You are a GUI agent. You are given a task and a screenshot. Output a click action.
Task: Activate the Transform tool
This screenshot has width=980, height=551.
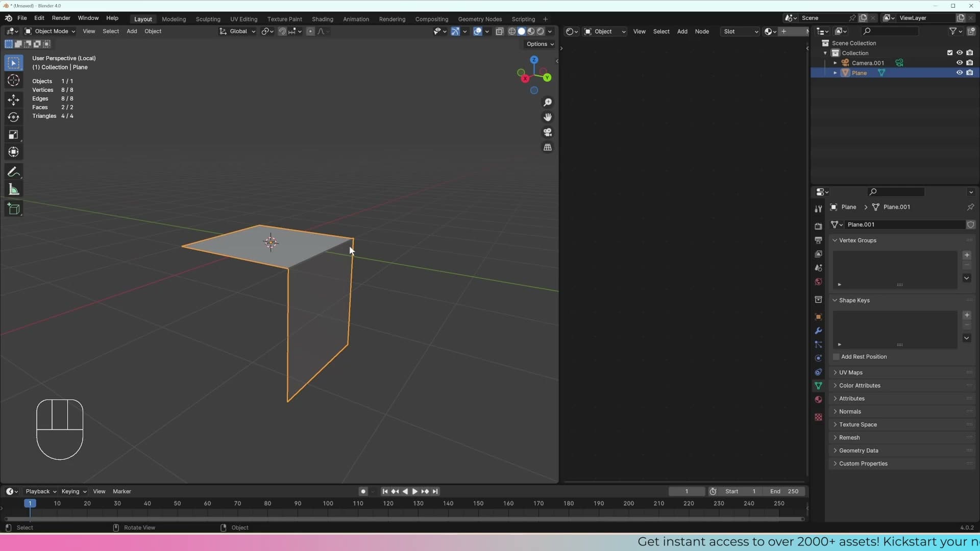(14, 153)
